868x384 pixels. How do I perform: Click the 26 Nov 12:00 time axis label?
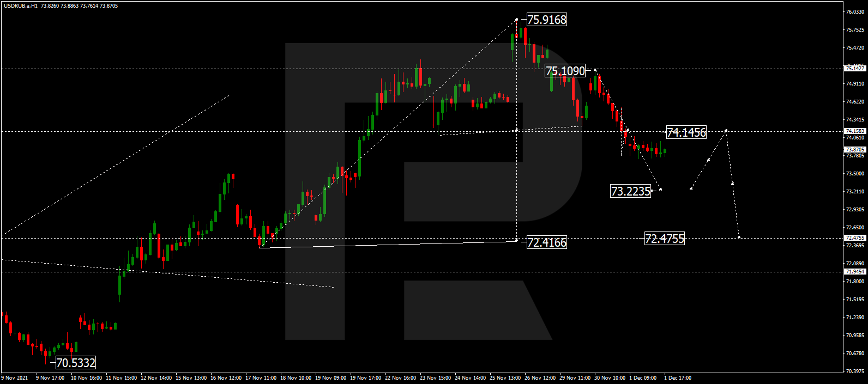[x=540, y=377]
